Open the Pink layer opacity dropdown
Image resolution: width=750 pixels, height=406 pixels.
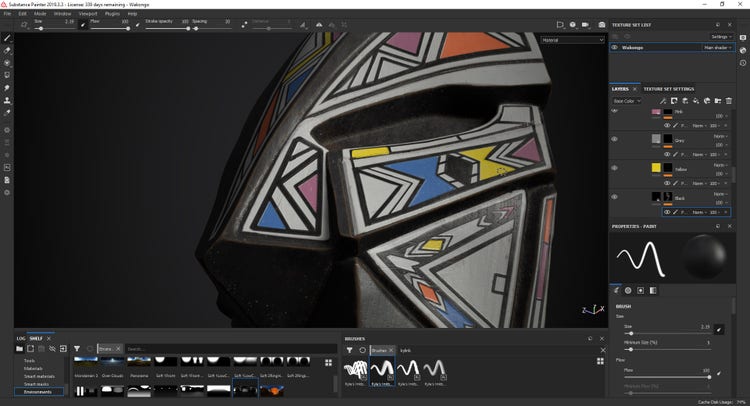click(x=721, y=116)
